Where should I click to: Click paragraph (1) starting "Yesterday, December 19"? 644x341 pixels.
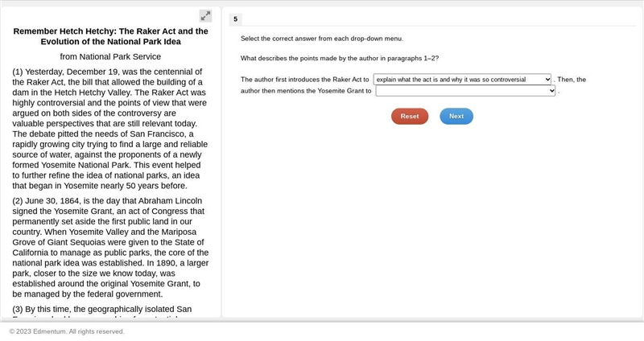click(x=110, y=129)
